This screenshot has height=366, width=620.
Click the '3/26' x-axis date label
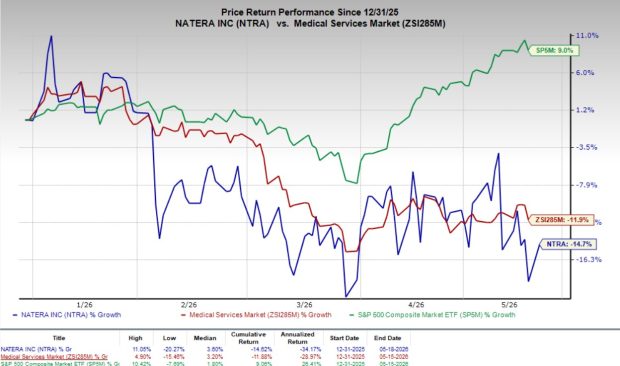[304, 305]
